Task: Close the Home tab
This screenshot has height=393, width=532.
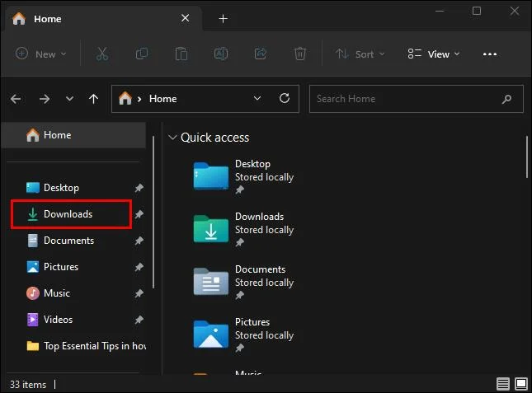Action: [x=186, y=18]
